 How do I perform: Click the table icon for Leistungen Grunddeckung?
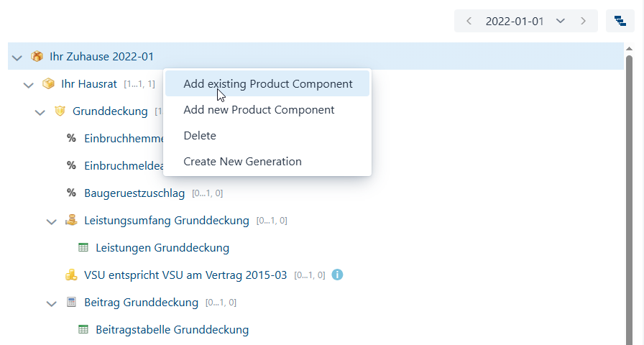coord(83,247)
